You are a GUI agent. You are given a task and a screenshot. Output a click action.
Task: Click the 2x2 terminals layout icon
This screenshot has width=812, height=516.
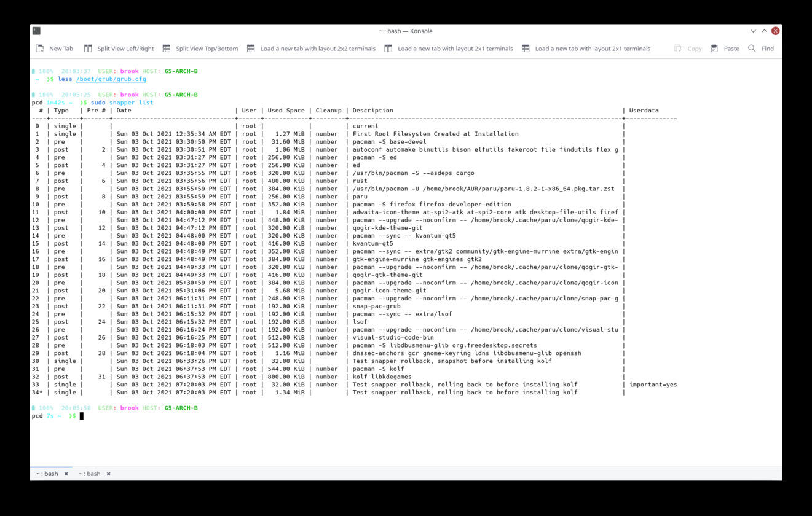pyautogui.click(x=251, y=49)
